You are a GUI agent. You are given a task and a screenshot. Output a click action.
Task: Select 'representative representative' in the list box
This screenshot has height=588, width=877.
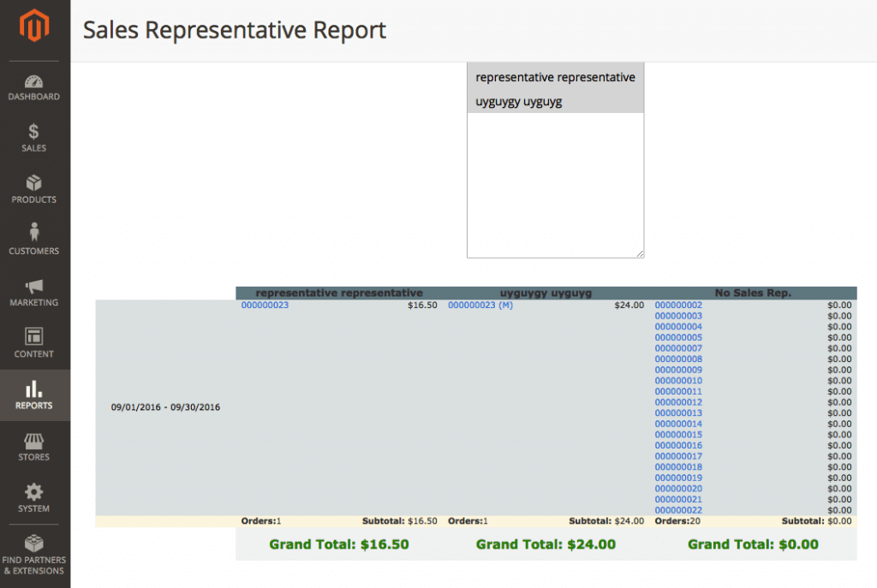click(x=555, y=77)
